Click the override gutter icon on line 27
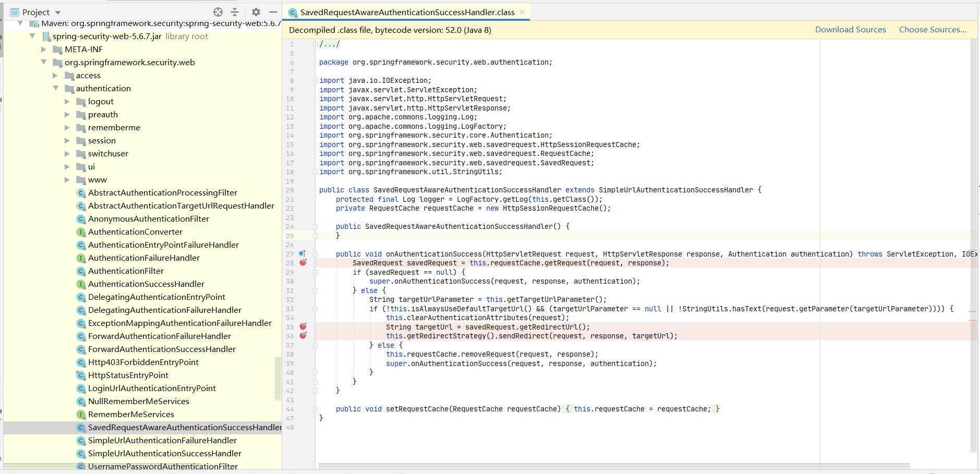 click(302, 254)
